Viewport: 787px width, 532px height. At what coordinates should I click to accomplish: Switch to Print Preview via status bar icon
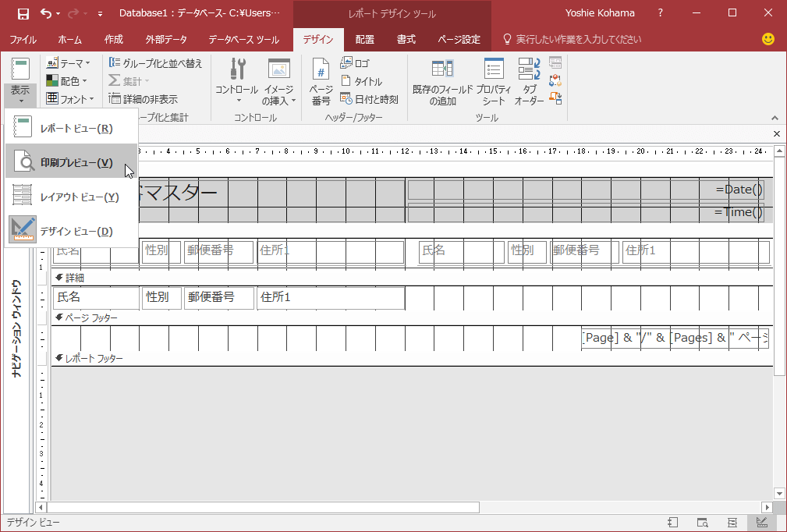point(703,523)
